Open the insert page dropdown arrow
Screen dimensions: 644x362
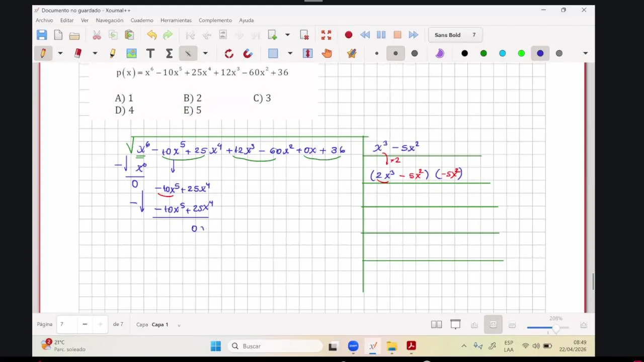287,35
